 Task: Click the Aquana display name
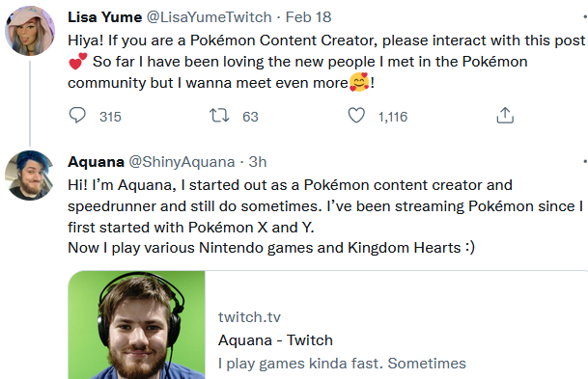click(x=96, y=162)
